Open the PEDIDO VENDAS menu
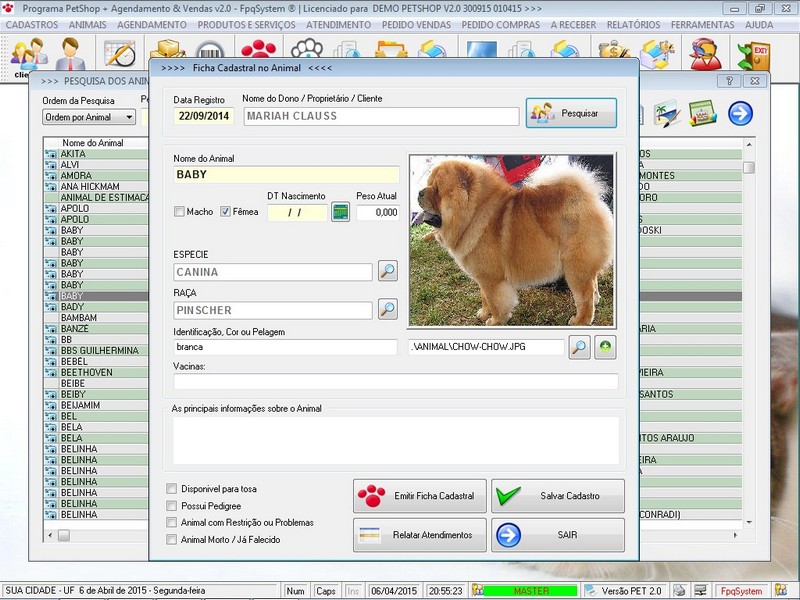The image size is (800, 600). 416,24
